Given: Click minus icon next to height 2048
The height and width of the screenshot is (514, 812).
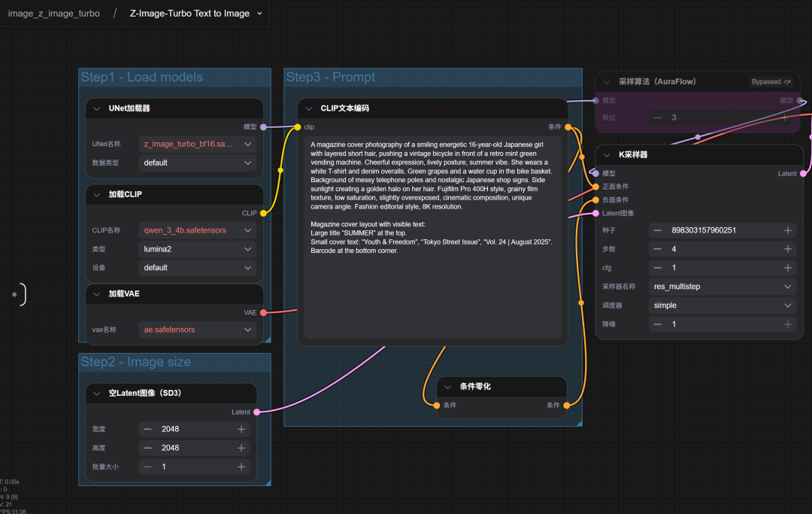Looking at the screenshot, I should (147, 448).
